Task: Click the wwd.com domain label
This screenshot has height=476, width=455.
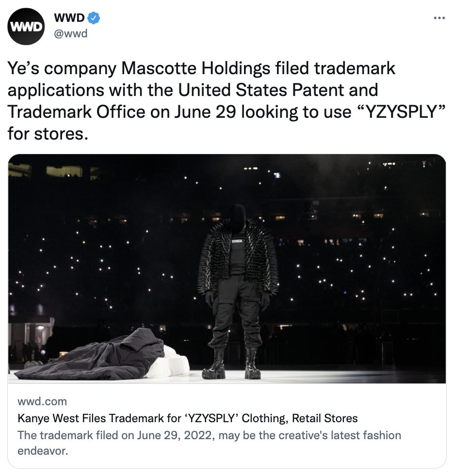Action: click(x=42, y=401)
